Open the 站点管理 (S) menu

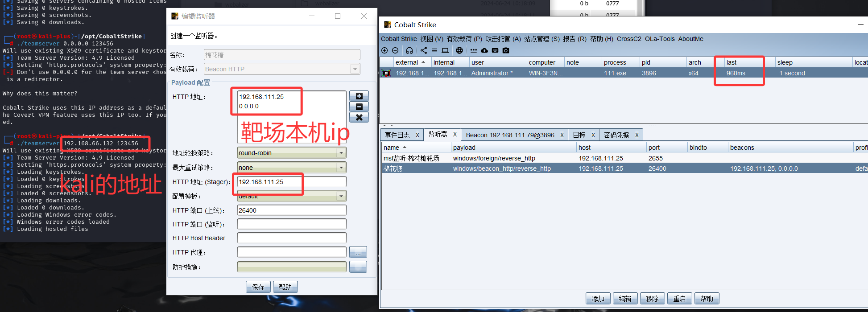[542, 39]
